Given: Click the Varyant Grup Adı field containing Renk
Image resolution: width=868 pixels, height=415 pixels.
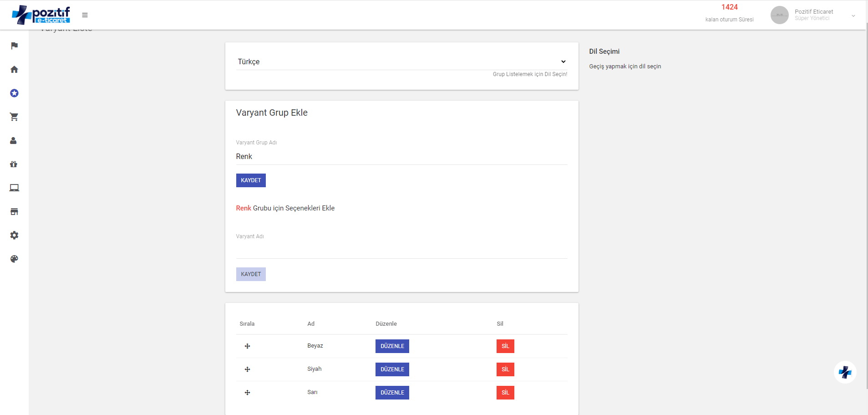Looking at the screenshot, I should 401,156.
